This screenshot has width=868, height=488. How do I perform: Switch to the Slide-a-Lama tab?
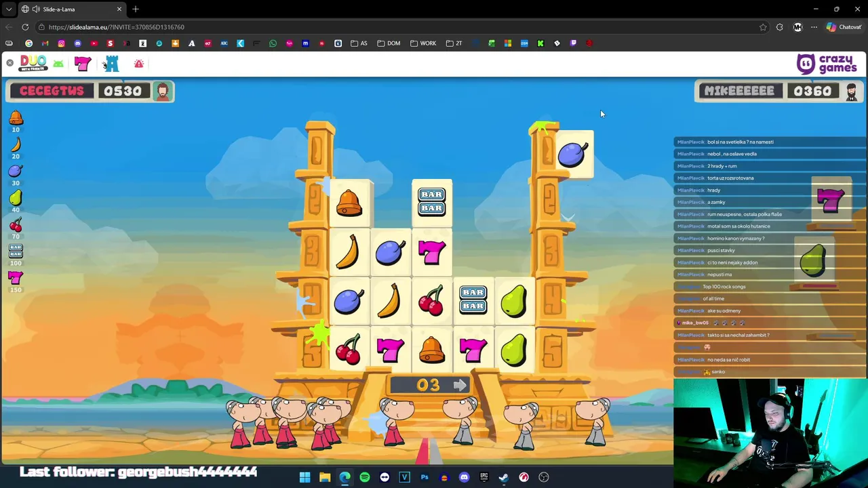pyautogui.click(x=73, y=9)
